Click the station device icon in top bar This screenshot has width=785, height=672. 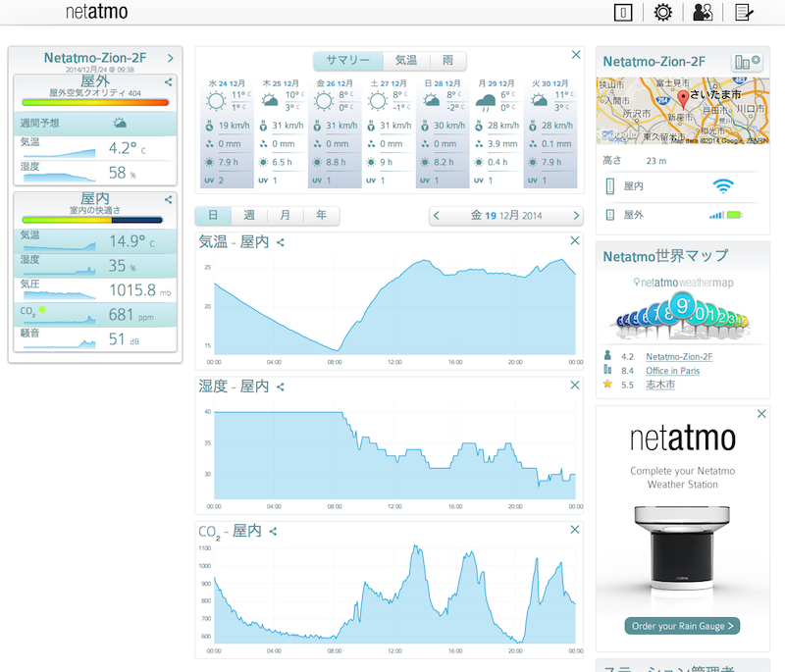pyautogui.click(x=621, y=13)
